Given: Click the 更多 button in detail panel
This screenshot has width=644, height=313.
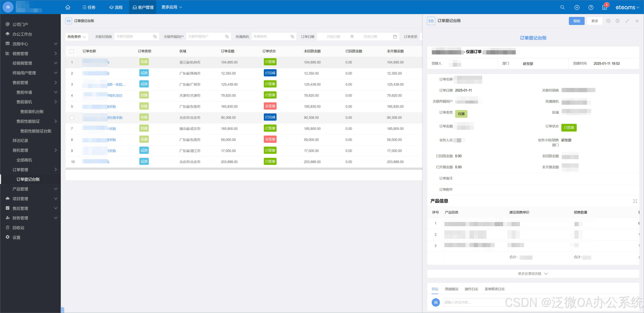Looking at the screenshot, I should [x=595, y=21].
